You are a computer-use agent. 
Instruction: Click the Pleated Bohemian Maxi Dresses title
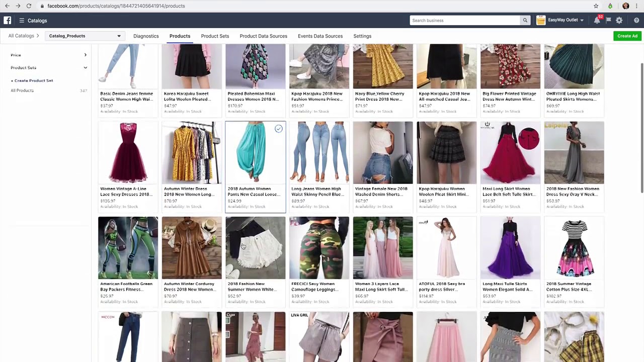coord(253,97)
